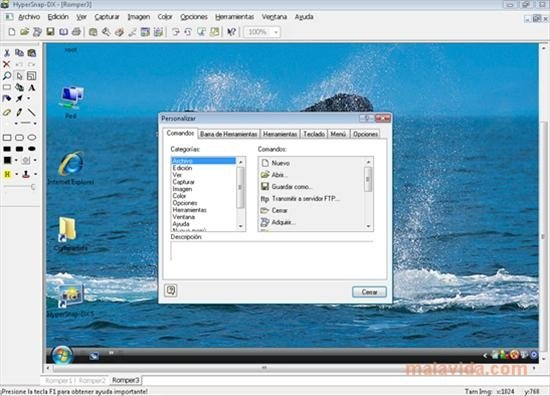Select the Pencil tool
Viewport: 550px width, 396px height.
point(19,113)
